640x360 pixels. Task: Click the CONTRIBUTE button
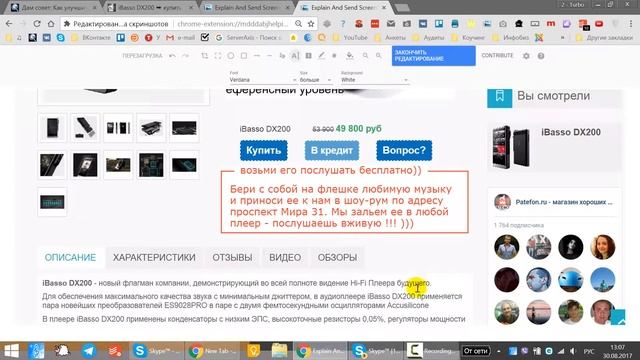(497, 56)
